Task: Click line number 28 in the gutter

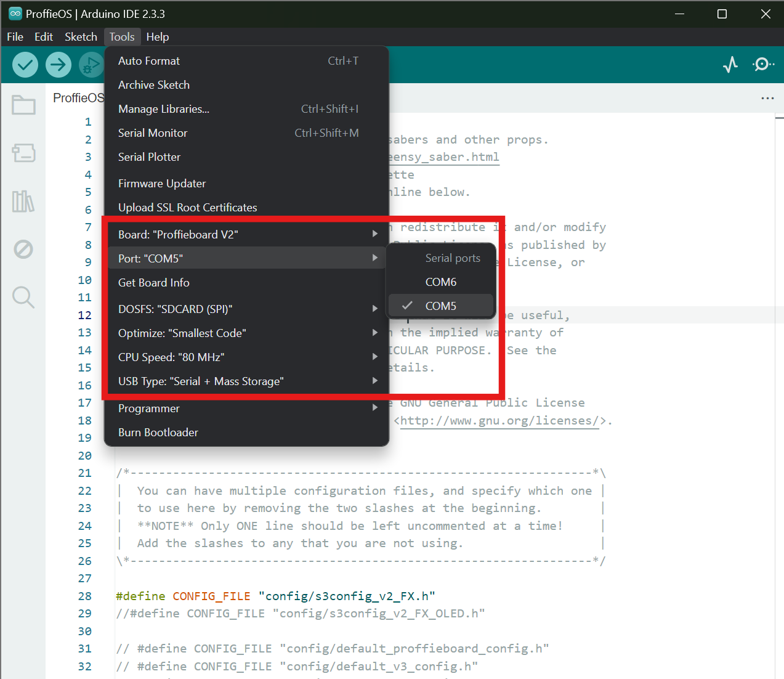Action: point(85,596)
